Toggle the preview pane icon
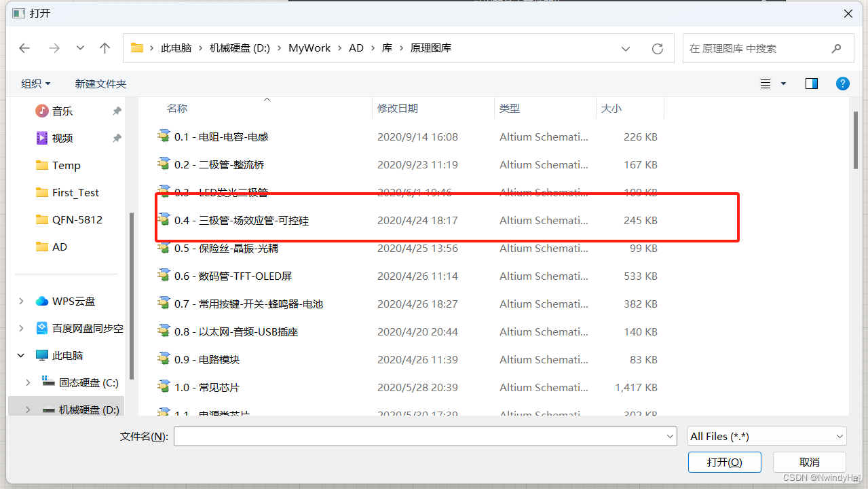 [x=811, y=83]
